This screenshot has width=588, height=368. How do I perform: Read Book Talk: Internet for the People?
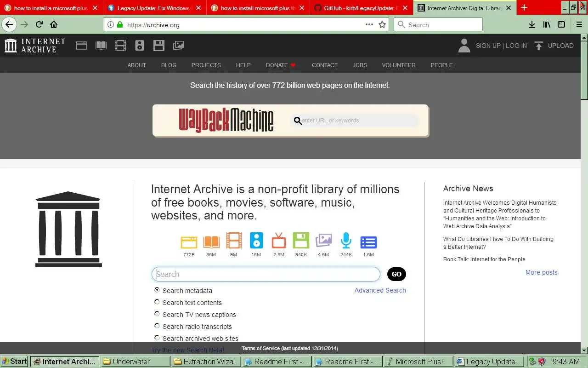tap(484, 259)
